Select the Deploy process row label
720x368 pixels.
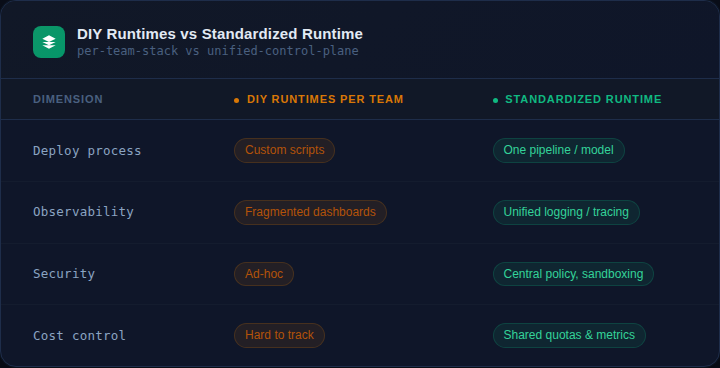pyautogui.click(x=87, y=151)
